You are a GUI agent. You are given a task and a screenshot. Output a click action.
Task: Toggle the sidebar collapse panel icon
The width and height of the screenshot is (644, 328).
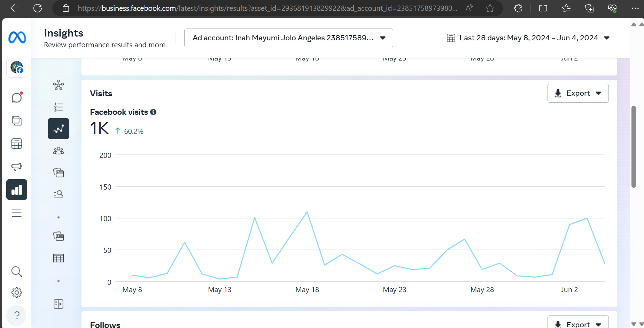[59, 304]
